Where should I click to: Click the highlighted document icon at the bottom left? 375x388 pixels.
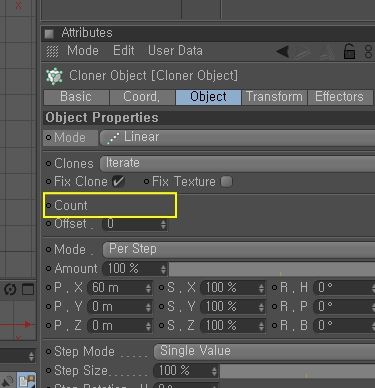pos(26,381)
